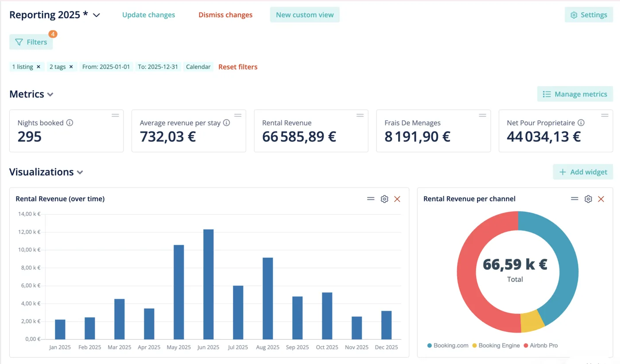Create a New custom view
This screenshot has width=620, height=364.
point(305,15)
